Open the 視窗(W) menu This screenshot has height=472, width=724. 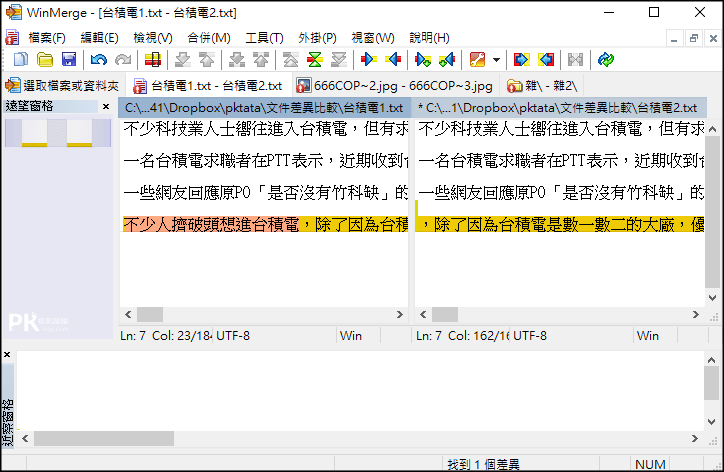tap(373, 38)
